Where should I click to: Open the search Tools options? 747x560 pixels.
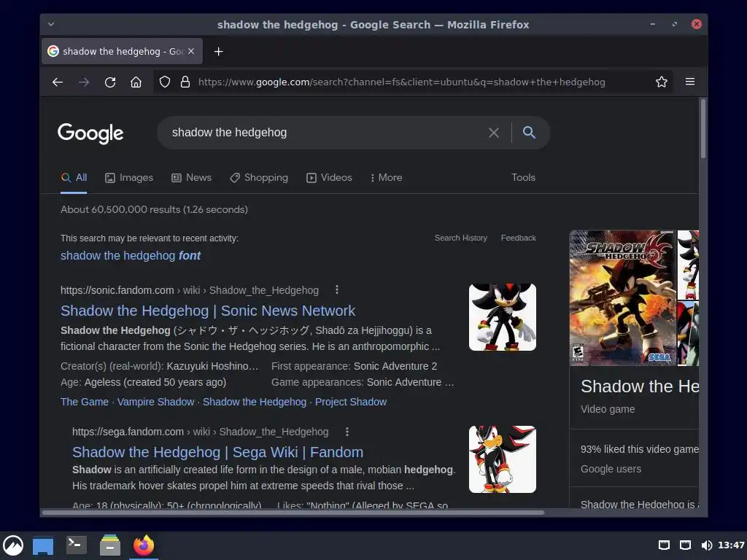coord(523,178)
